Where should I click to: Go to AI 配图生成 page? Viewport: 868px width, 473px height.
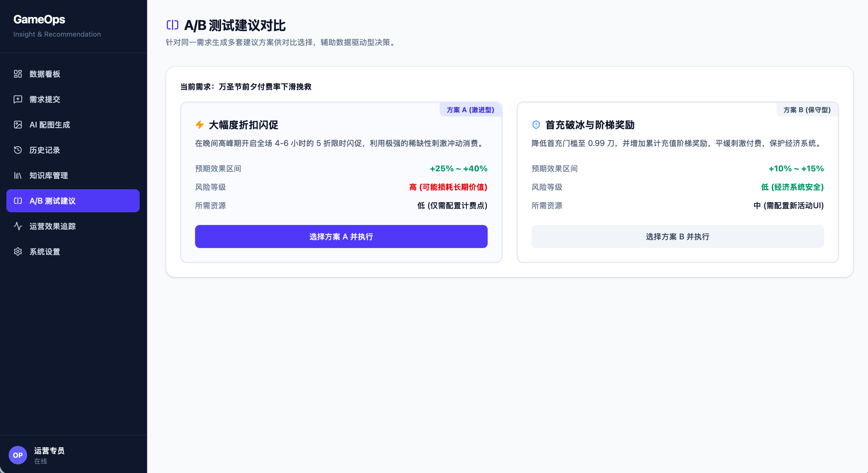tap(73, 125)
